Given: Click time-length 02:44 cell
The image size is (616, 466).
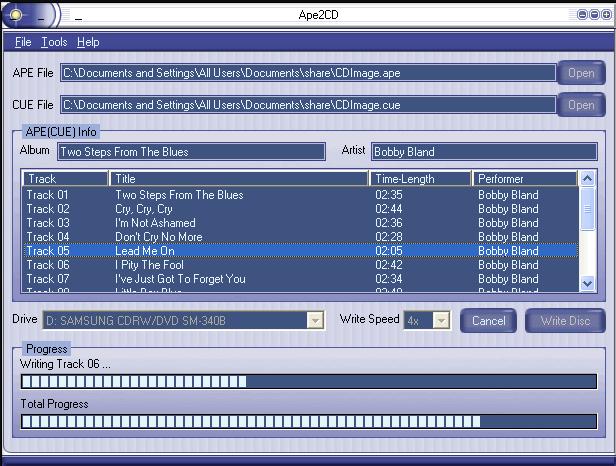Looking at the screenshot, I should point(389,209).
